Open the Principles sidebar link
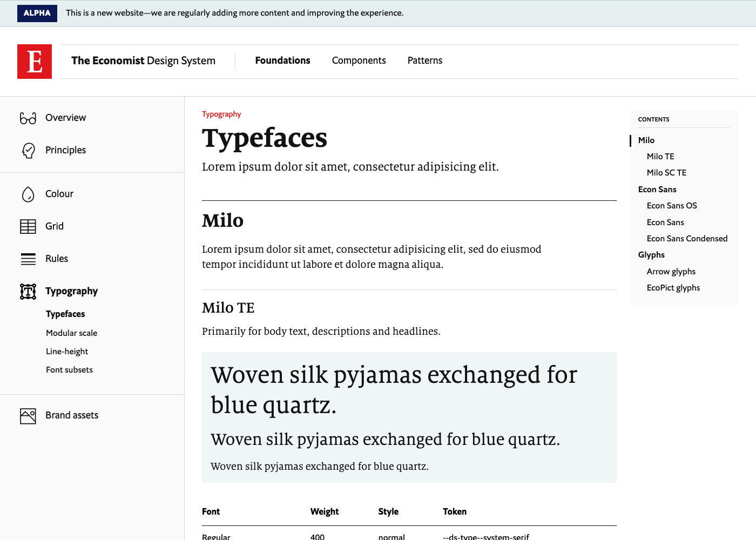 click(65, 150)
